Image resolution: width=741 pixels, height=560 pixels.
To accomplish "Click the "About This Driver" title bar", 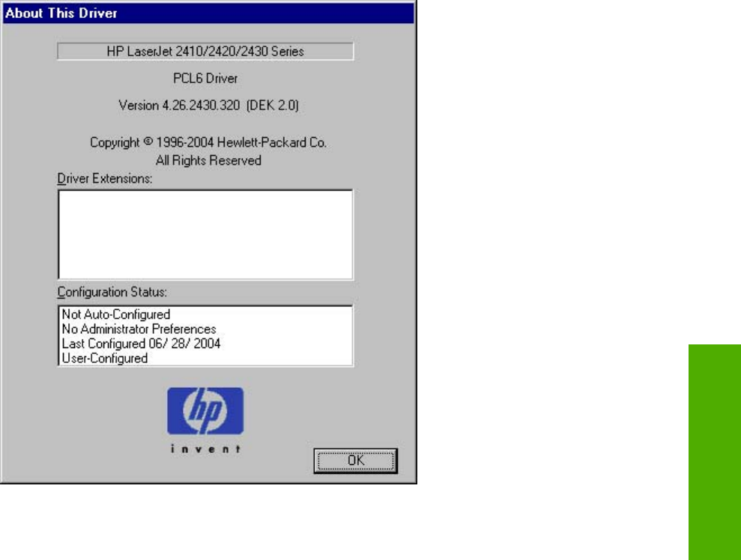I will point(208,13).
